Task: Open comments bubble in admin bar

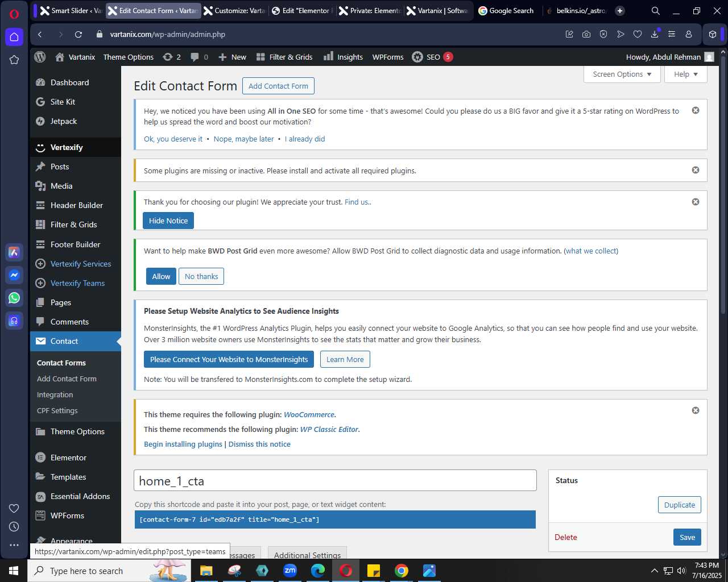Action: click(199, 57)
